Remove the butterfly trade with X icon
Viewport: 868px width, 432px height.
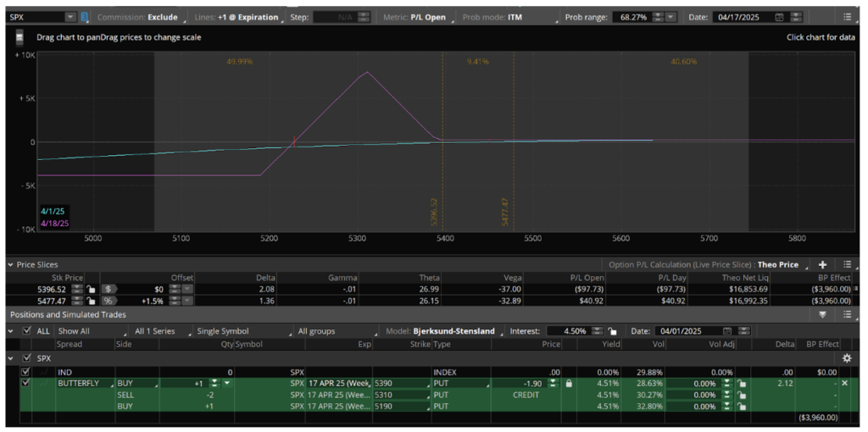pos(844,383)
